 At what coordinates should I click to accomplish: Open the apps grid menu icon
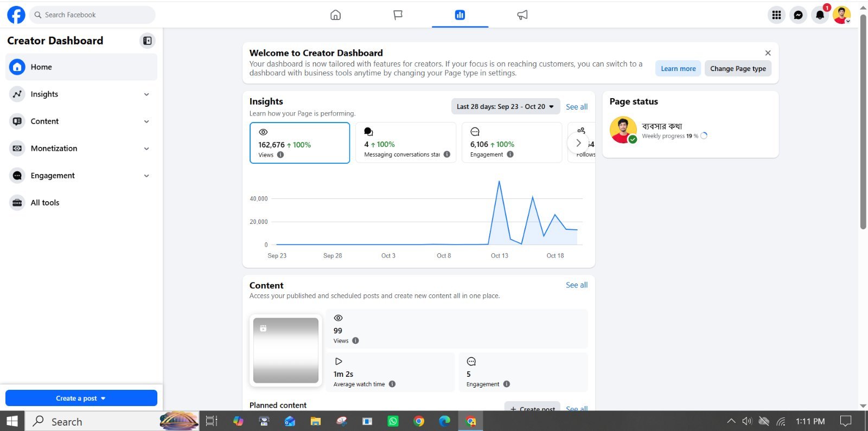pos(776,15)
